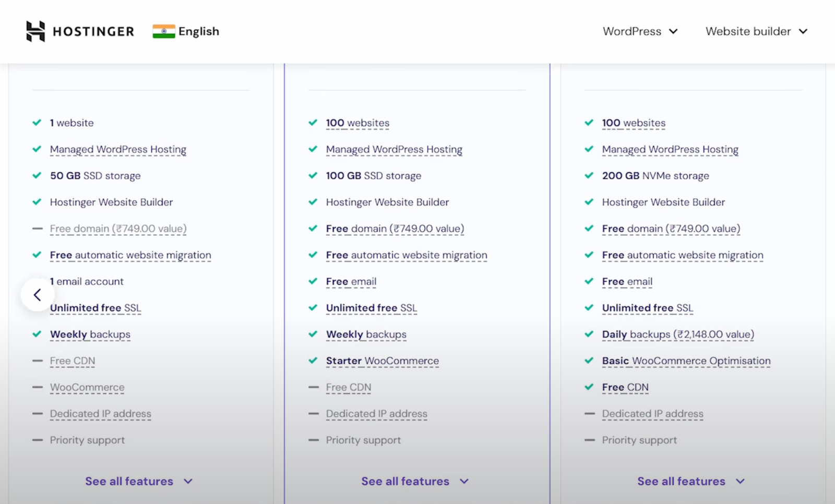Click 'Free automatic website migration' in third plan
This screenshot has height=504, width=835.
[x=683, y=255]
